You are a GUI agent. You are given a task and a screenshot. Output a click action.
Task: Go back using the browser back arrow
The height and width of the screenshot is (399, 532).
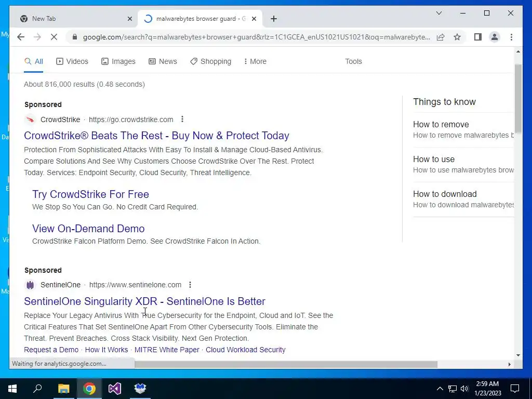tap(21, 37)
